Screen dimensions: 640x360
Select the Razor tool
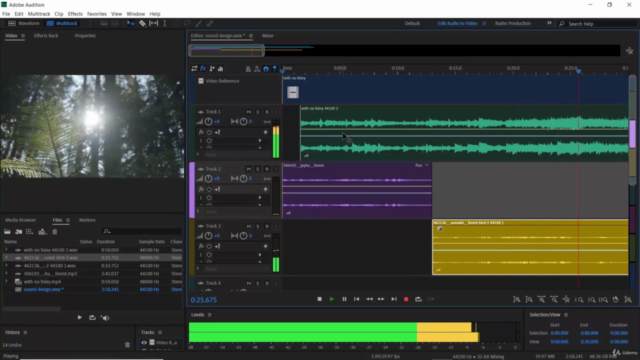point(142,24)
